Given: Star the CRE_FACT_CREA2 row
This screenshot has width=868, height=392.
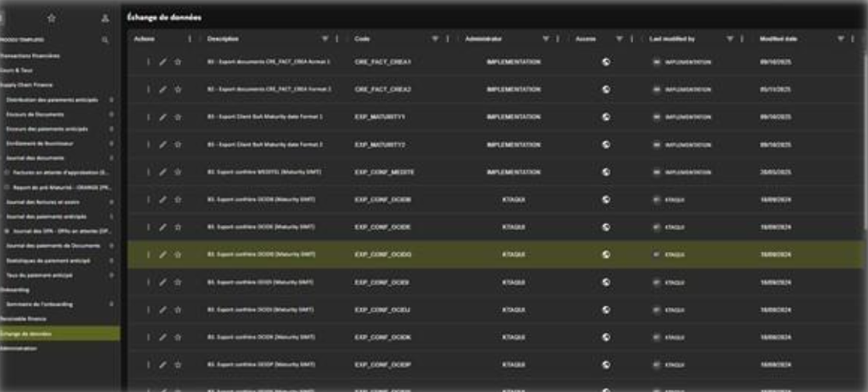Looking at the screenshot, I should [178, 89].
